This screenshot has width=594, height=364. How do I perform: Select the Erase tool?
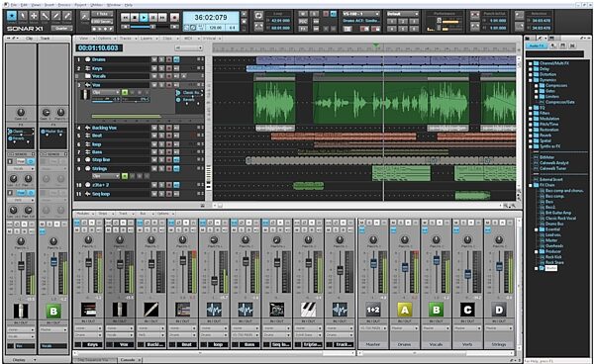click(67, 16)
